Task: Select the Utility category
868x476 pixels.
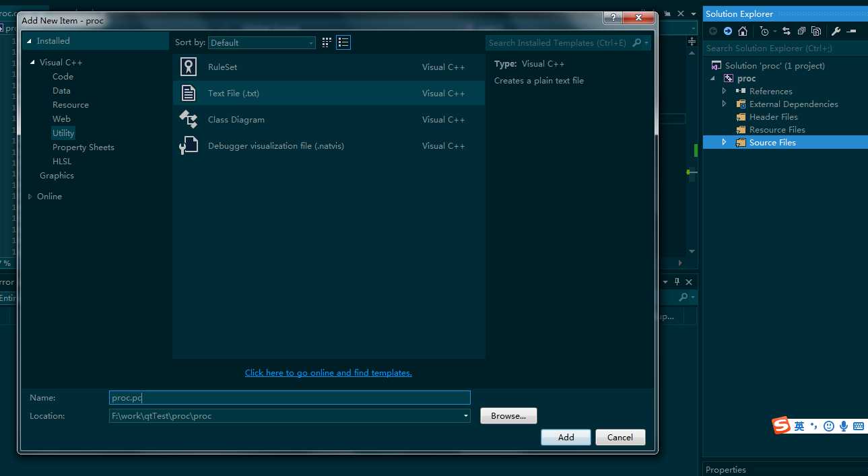Action: coord(63,133)
